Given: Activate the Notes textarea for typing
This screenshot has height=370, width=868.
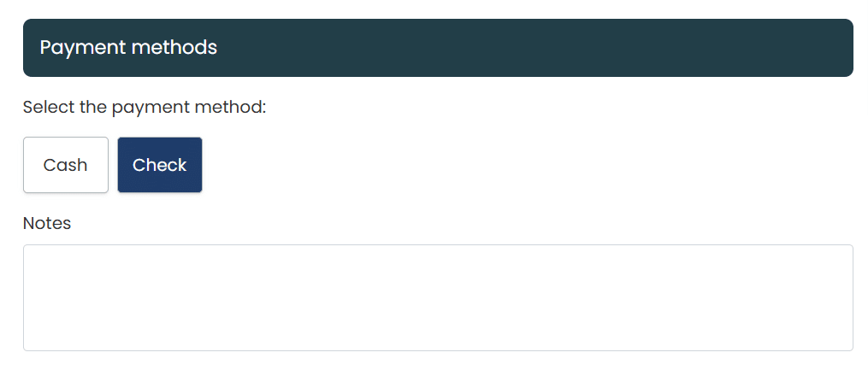Looking at the screenshot, I should (x=438, y=297).
